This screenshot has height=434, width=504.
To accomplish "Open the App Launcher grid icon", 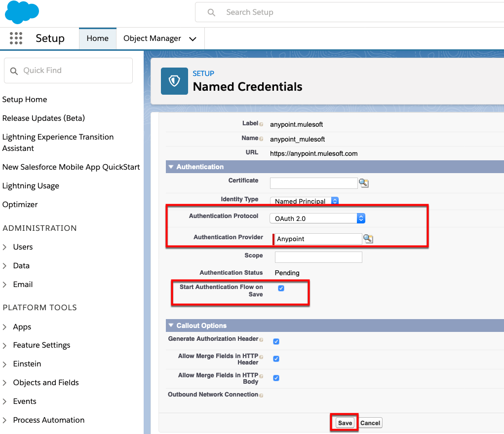I will [16, 38].
